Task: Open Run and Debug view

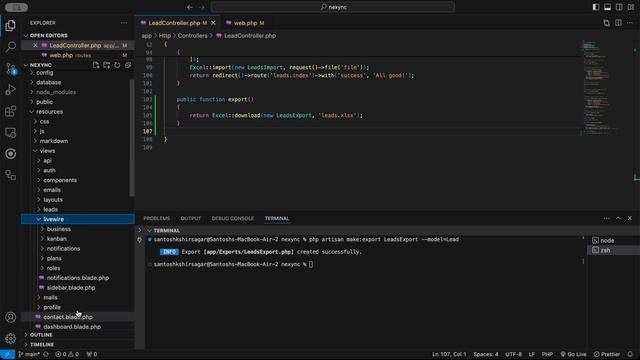Action: click(x=11, y=90)
